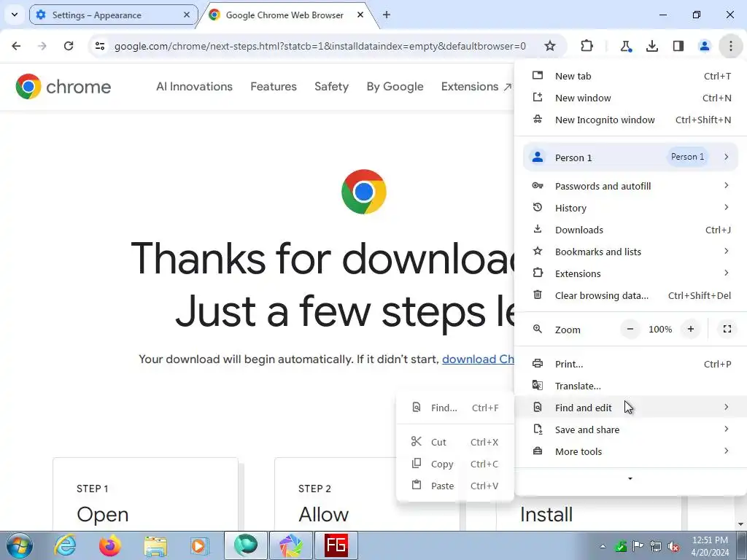747x560 pixels.
Task: Select Print from the menu
Action: coord(631,364)
